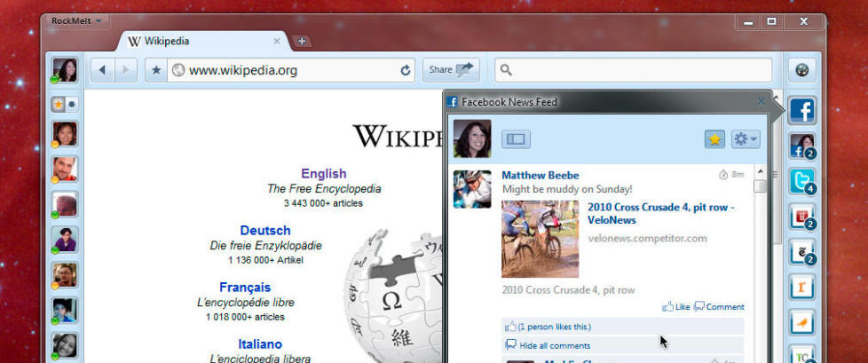Switch friends list to favorites star

[x=58, y=104]
